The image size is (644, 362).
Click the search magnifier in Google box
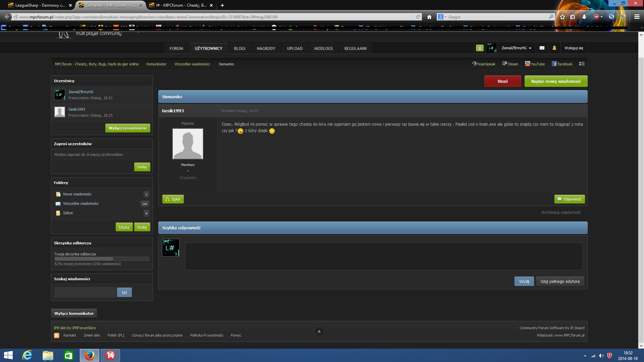pos(551,17)
